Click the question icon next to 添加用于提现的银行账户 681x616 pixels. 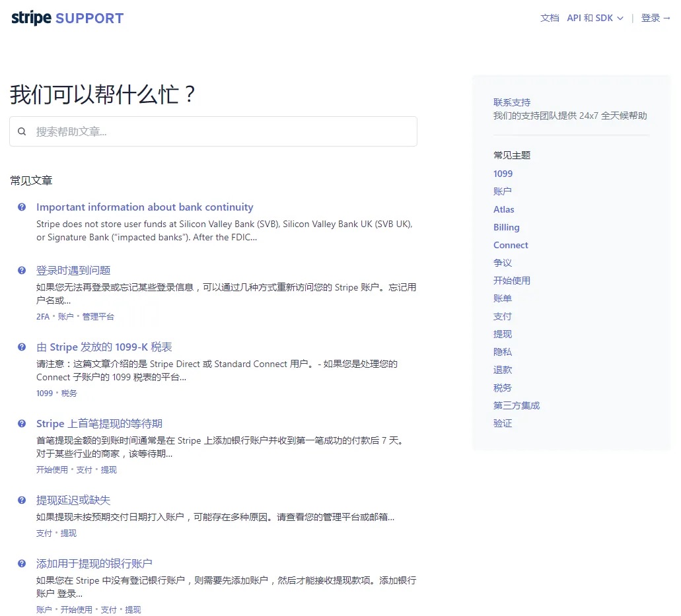[x=21, y=563]
